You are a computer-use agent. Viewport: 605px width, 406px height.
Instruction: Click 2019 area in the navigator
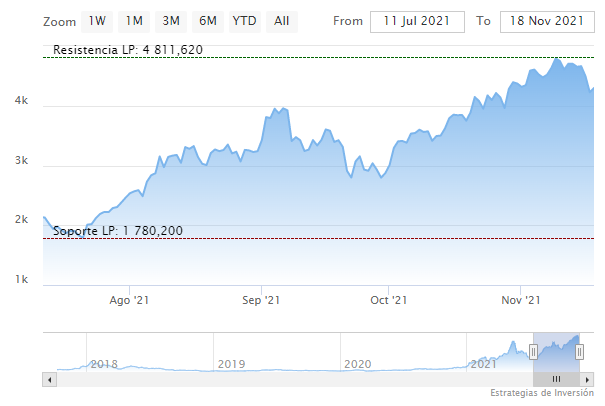(x=231, y=364)
